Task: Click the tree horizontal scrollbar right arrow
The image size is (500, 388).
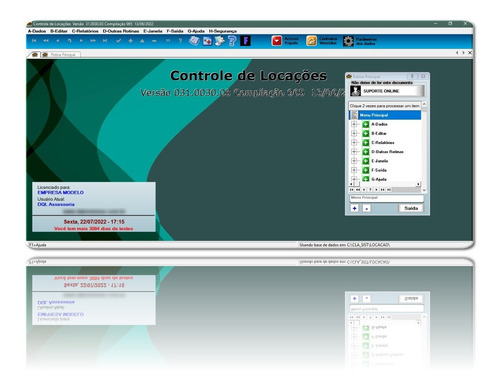Action: [418, 184]
